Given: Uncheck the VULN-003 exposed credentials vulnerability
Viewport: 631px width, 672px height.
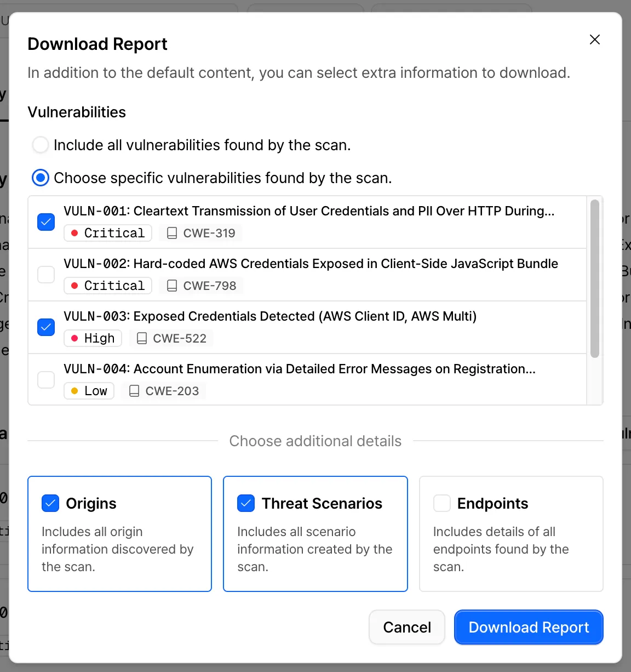Looking at the screenshot, I should (x=45, y=327).
